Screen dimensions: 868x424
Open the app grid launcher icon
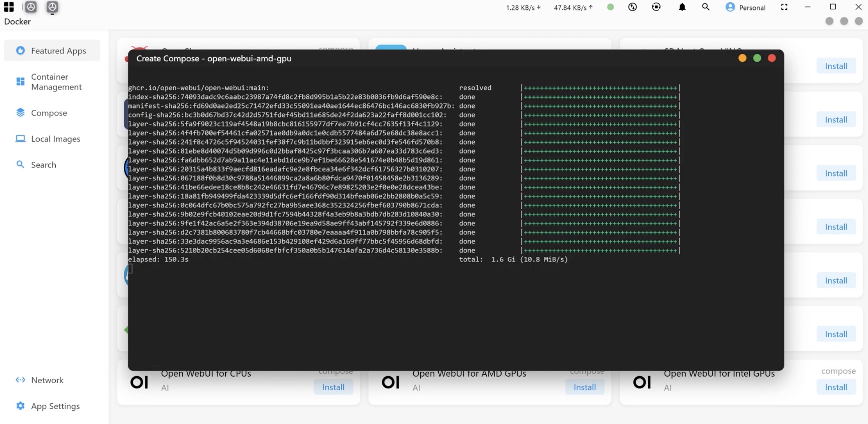click(x=9, y=7)
